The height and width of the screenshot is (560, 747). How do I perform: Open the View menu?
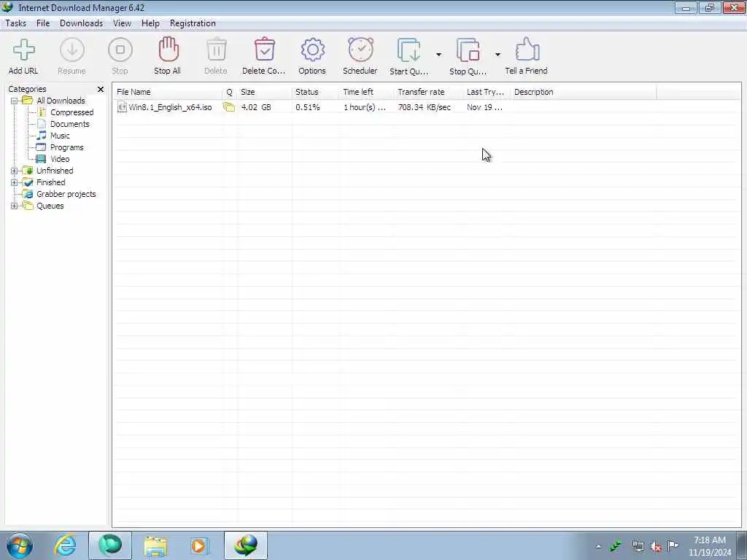122,23
